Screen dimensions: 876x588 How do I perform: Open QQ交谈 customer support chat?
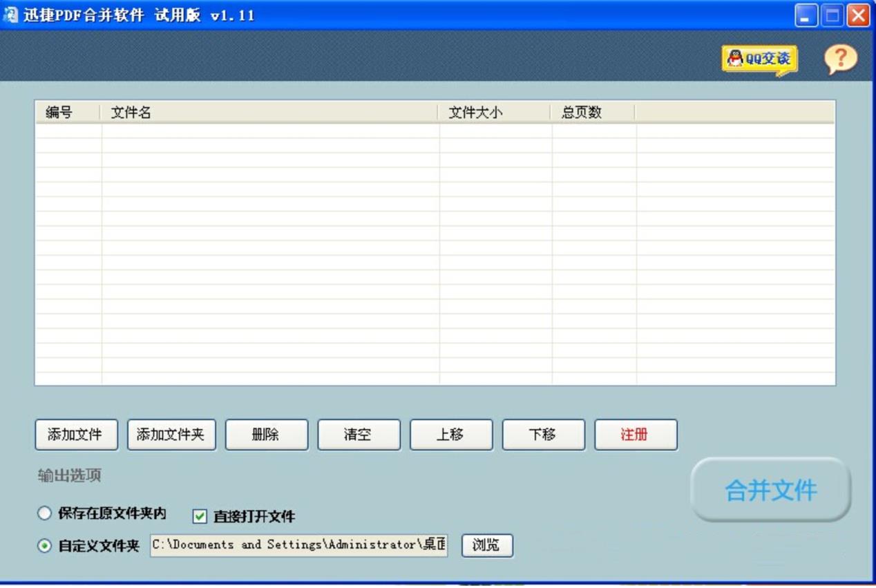point(759,59)
